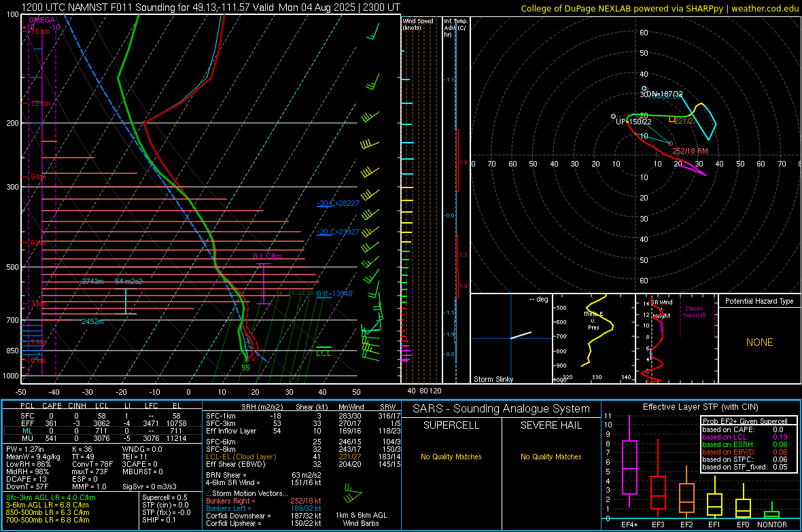Click the white storm slinky tilt line
Screen dimensions: 802x532
pos(521,335)
